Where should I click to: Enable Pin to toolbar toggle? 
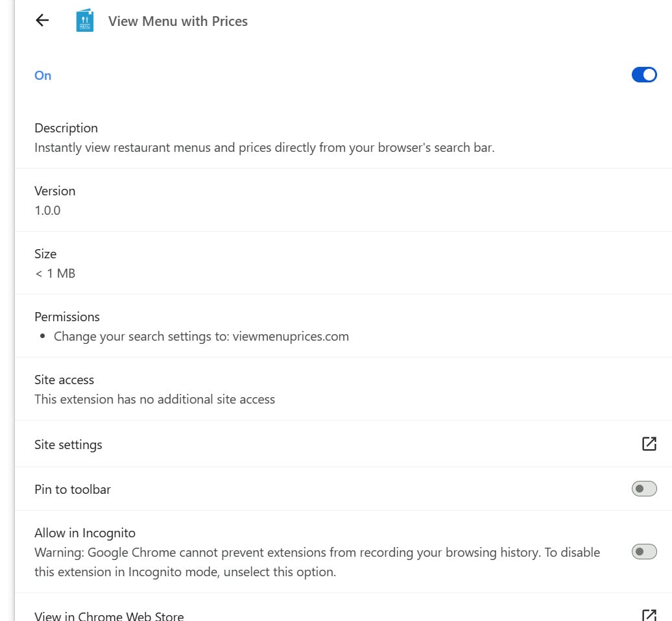click(x=643, y=489)
